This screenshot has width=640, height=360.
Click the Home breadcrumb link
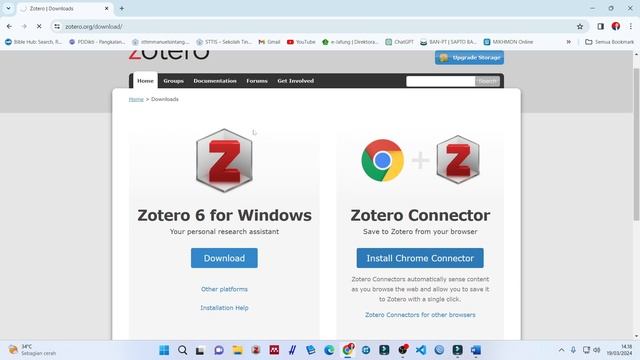(136, 99)
